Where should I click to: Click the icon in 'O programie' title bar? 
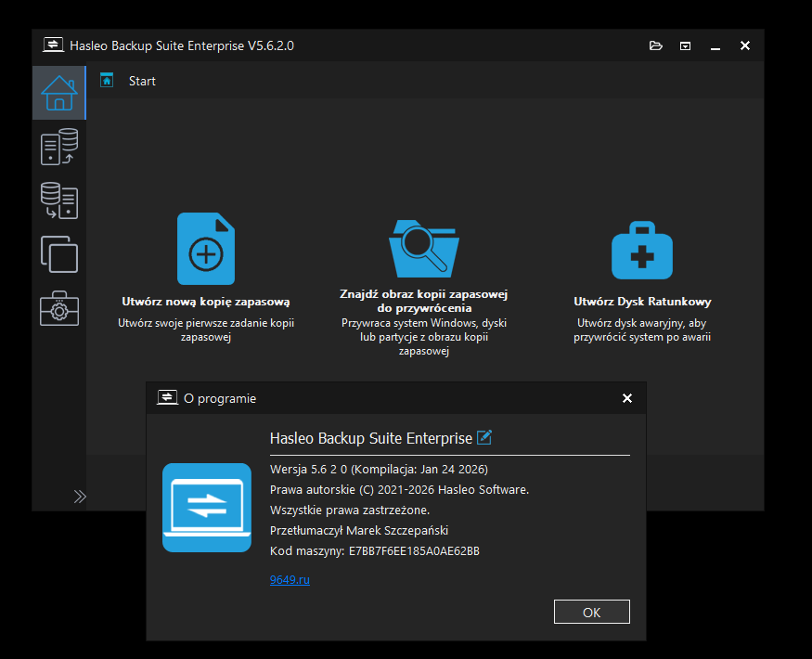(x=167, y=398)
